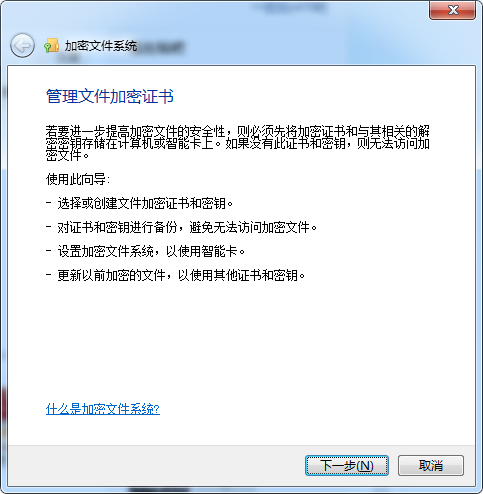Open the 什么是加密文件系统? help link
This screenshot has width=483, height=494.
(103, 409)
